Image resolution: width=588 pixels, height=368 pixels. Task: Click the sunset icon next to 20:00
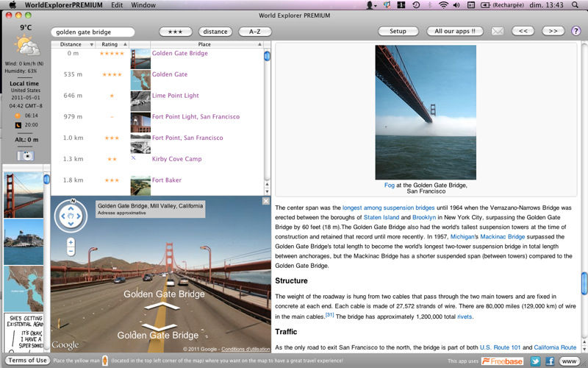(x=18, y=125)
